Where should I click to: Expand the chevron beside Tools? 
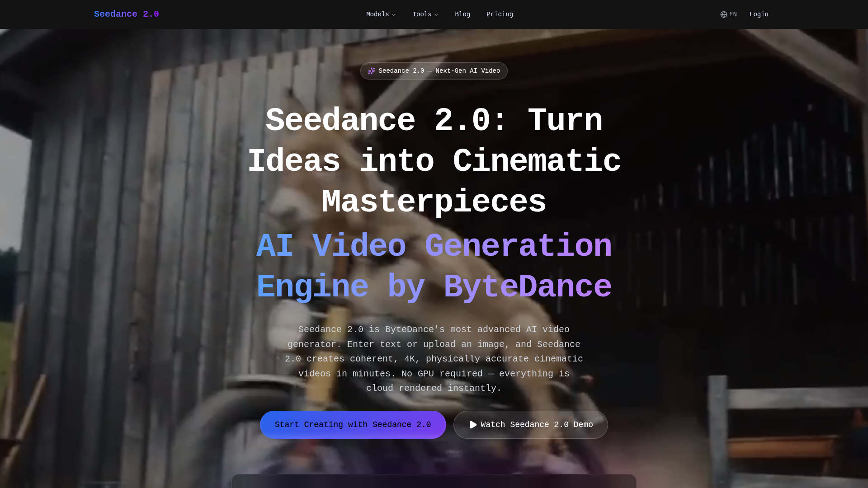(436, 15)
